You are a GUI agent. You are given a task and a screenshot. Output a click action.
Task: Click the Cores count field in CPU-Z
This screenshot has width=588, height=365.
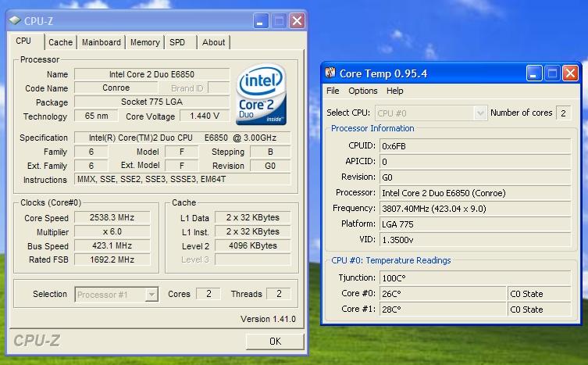pos(208,294)
